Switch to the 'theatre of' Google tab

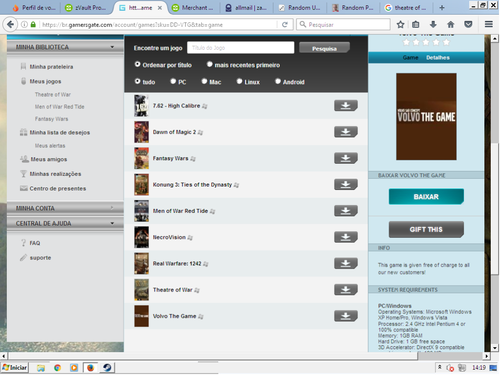(406, 8)
